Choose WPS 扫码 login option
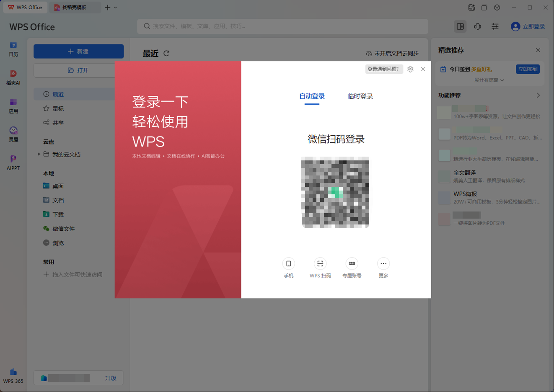This screenshot has width=554, height=392. coord(320,268)
